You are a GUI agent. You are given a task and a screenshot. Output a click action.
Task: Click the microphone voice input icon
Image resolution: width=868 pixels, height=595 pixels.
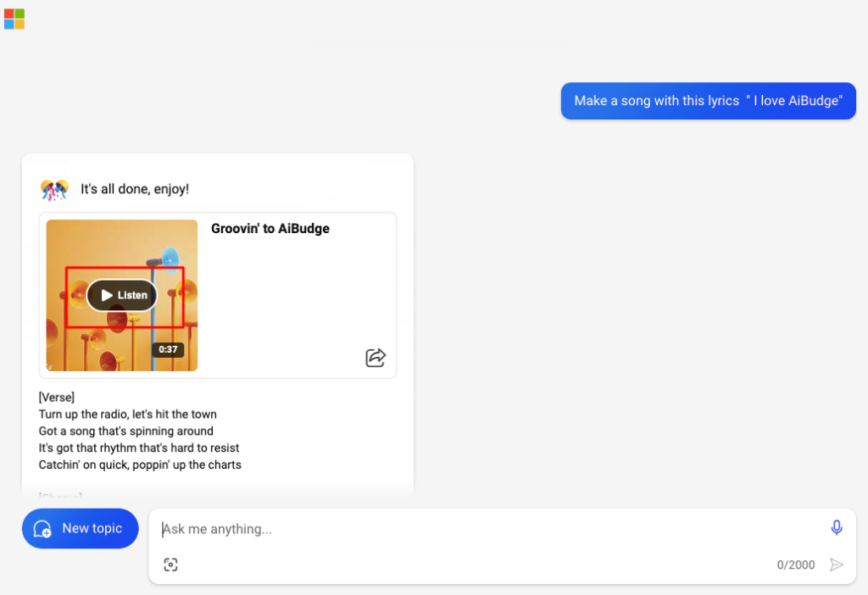tap(837, 527)
